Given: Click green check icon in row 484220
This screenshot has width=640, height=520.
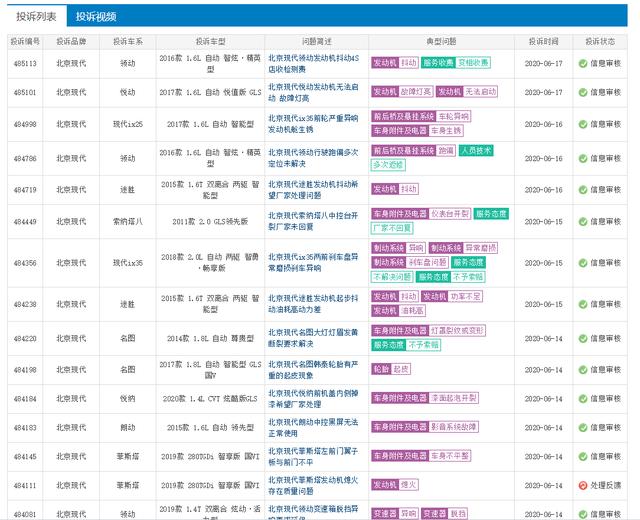Looking at the screenshot, I should click(x=583, y=338).
